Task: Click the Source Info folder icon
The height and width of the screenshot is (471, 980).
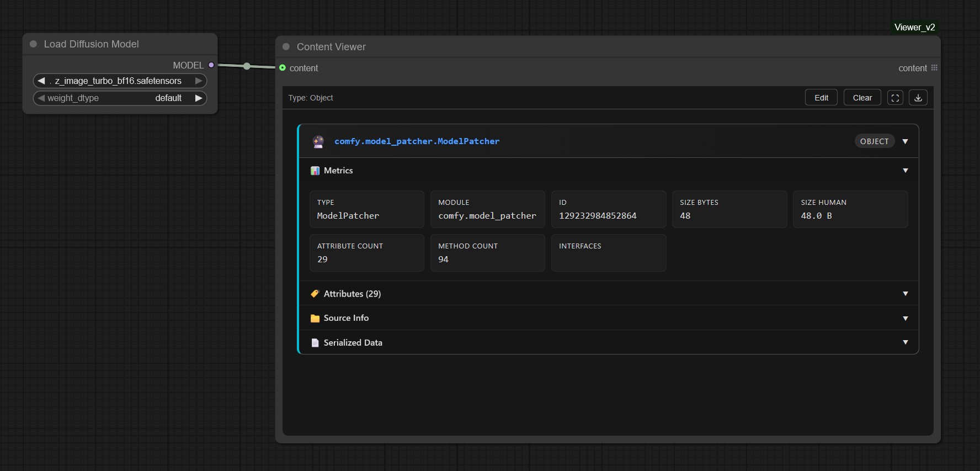Action: tap(315, 318)
